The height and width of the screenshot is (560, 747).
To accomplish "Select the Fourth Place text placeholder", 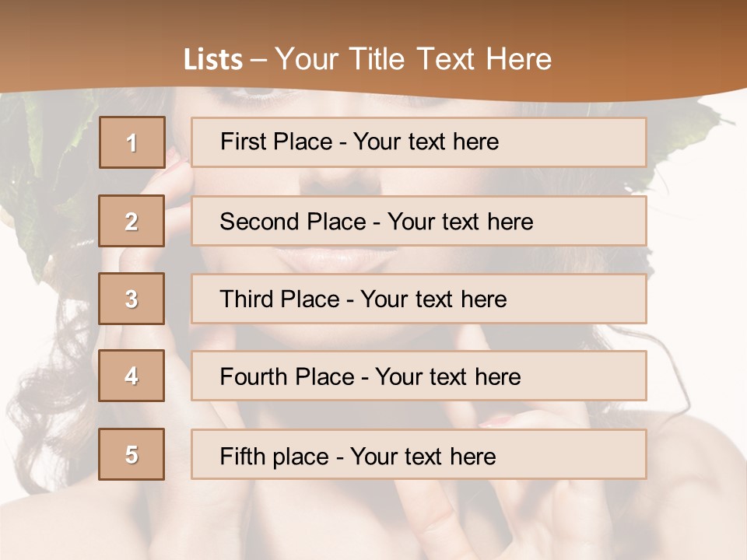I will tap(419, 376).
